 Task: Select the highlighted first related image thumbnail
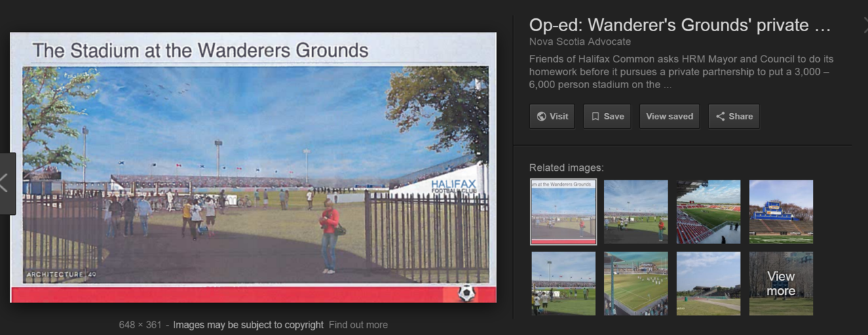tap(563, 212)
